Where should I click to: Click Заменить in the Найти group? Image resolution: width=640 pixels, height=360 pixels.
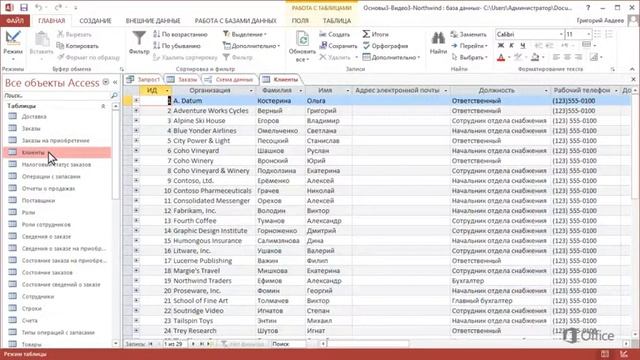click(469, 34)
